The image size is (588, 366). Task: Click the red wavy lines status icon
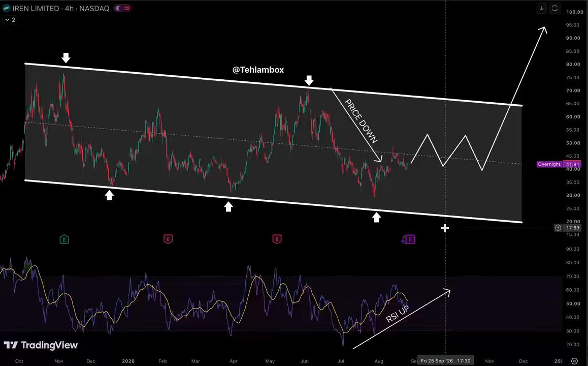click(x=127, y=8)
